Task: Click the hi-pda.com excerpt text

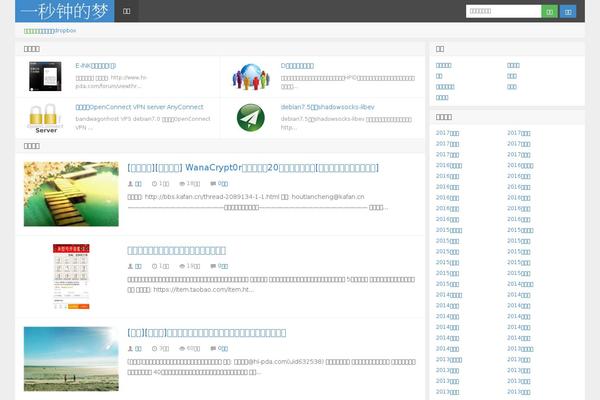Action: (x=271, y=367)
